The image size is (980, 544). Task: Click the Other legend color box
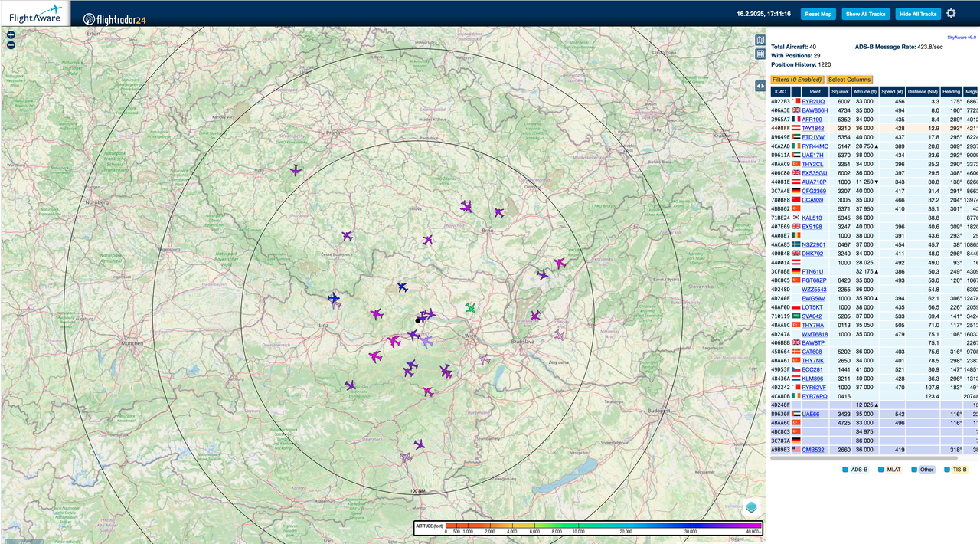(x=914, y=469)
